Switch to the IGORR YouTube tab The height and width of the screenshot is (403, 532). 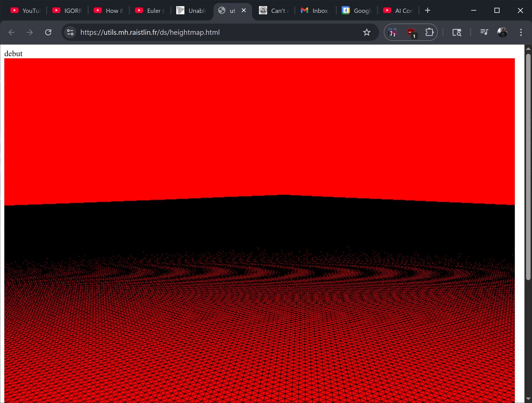tap(68, 11)
